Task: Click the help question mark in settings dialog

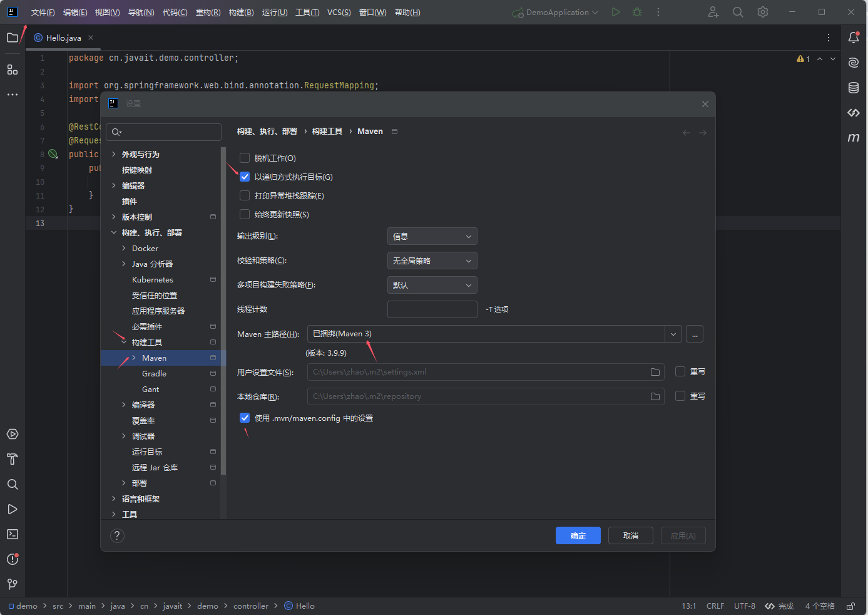Action: pyautogui.click(x=117, y=535)
